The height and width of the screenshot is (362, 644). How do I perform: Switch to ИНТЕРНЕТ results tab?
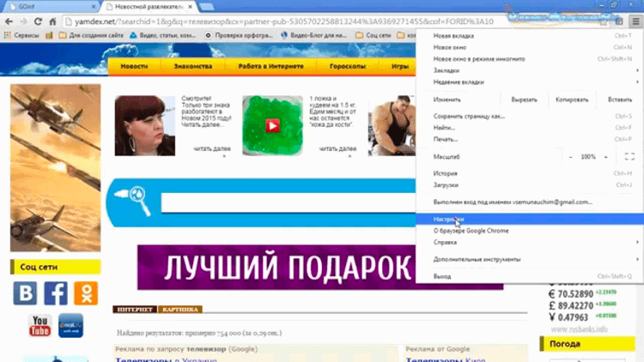135,309
